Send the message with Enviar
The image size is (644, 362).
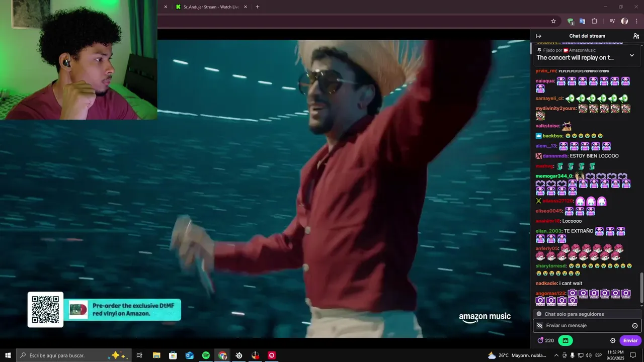coord(630,340)
